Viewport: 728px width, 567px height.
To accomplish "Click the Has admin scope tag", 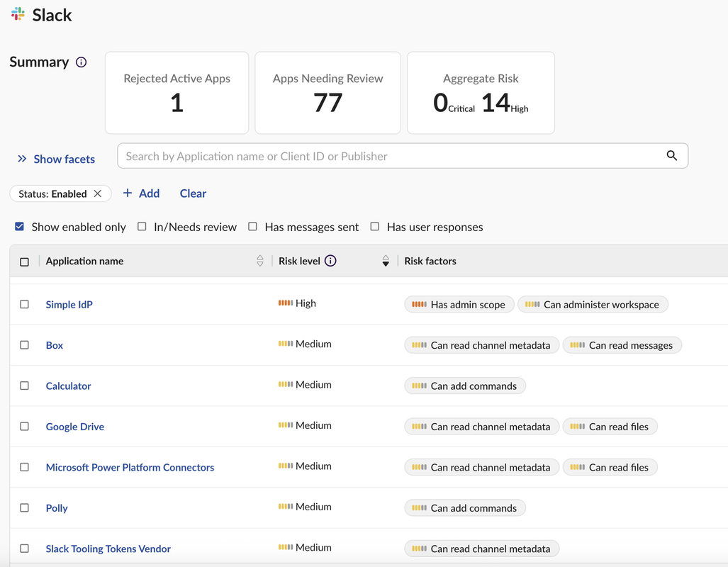I will click(459, 305).
